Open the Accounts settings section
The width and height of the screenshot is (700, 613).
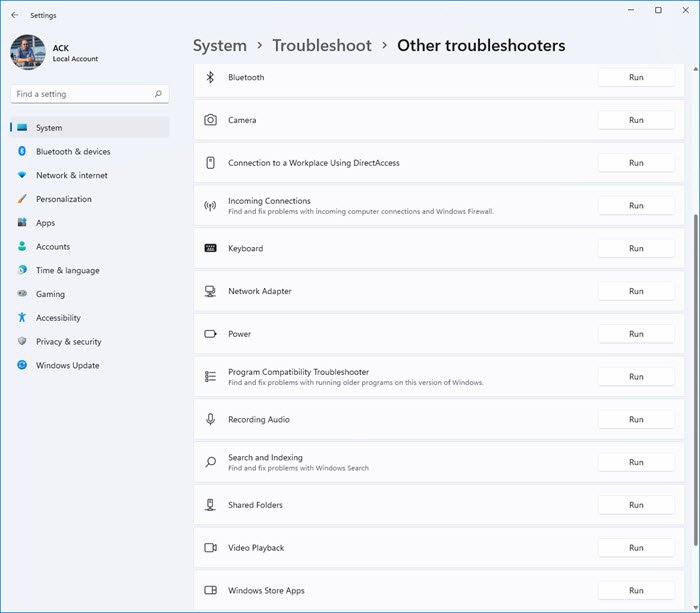coord(52,247)
